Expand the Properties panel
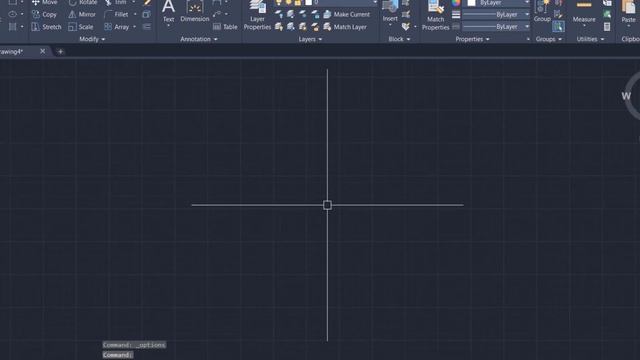 click(x=472, y=39)
